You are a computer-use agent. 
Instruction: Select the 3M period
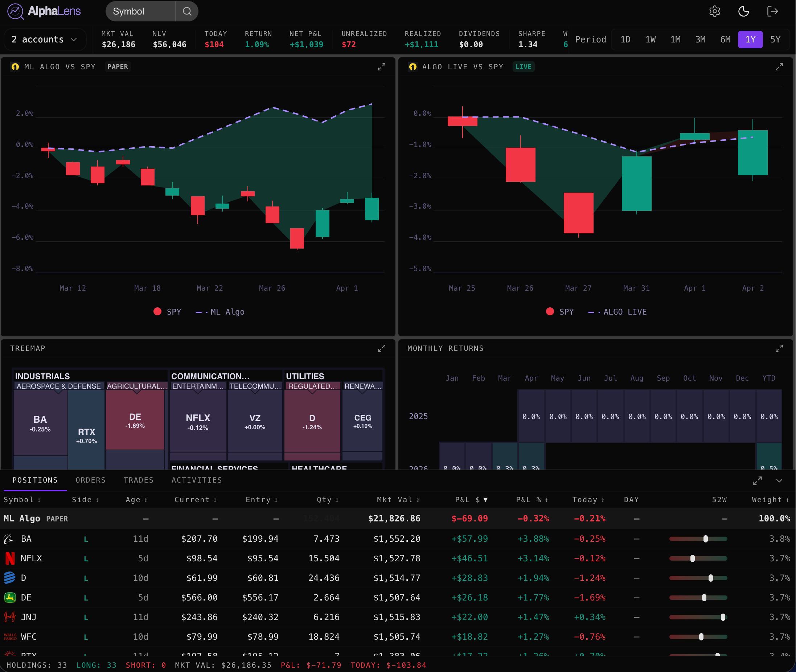click(701, 40)
